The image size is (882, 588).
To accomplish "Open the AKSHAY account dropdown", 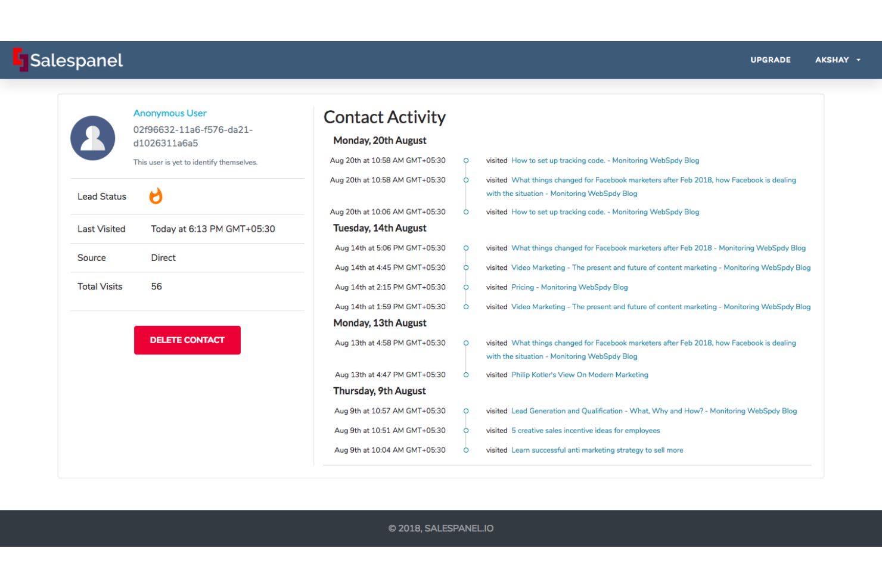I will pyautogui.click(x=838, y=60).
